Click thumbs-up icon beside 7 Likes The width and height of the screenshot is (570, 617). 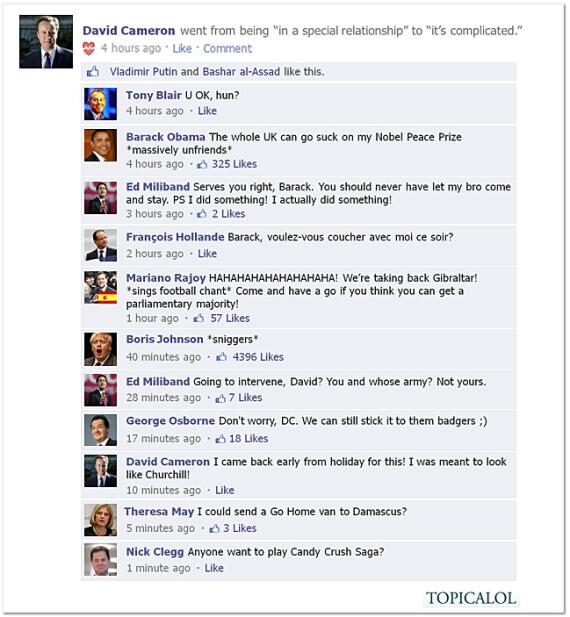(220, 398)
